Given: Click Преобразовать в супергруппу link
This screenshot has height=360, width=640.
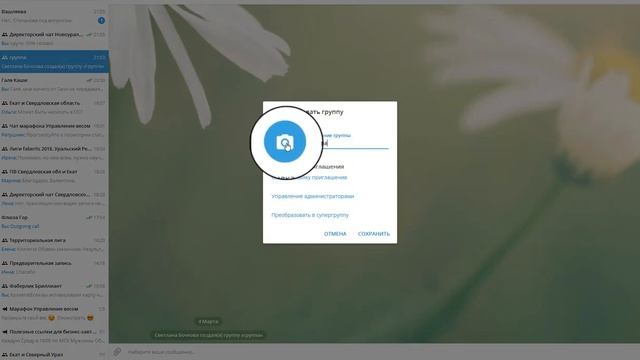Looking at the screenshot, I should (x=310, y=215).
